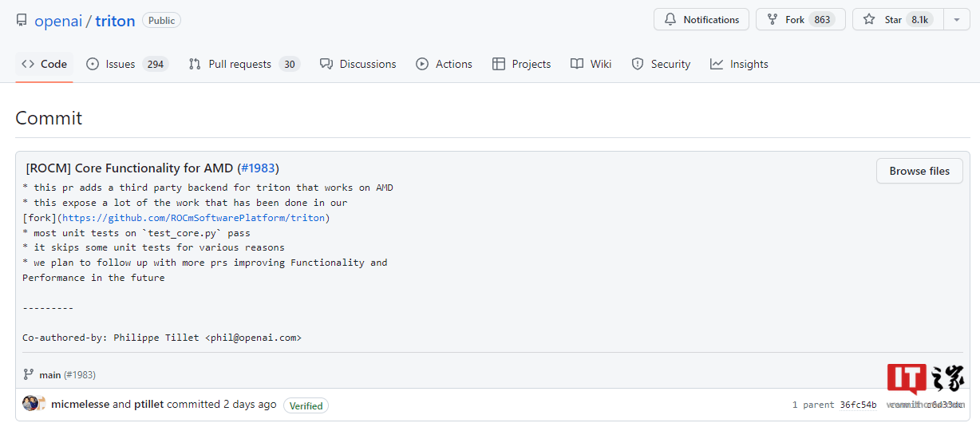Switch to the Projects tab
This screenshot has width=980, height=423.
(522, 64)
